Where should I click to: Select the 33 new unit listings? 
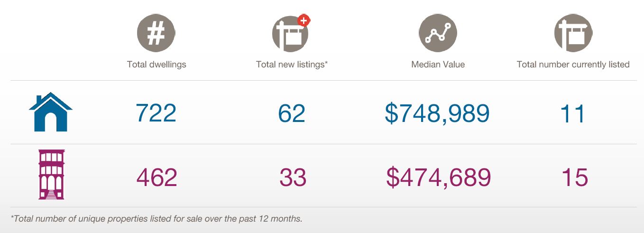(293, 177)
